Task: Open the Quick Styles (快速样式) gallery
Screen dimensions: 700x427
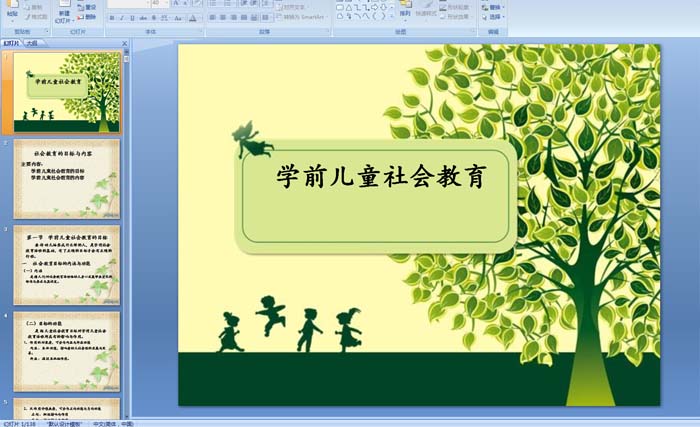Action: pyautogui.click(x=426, y=12)
